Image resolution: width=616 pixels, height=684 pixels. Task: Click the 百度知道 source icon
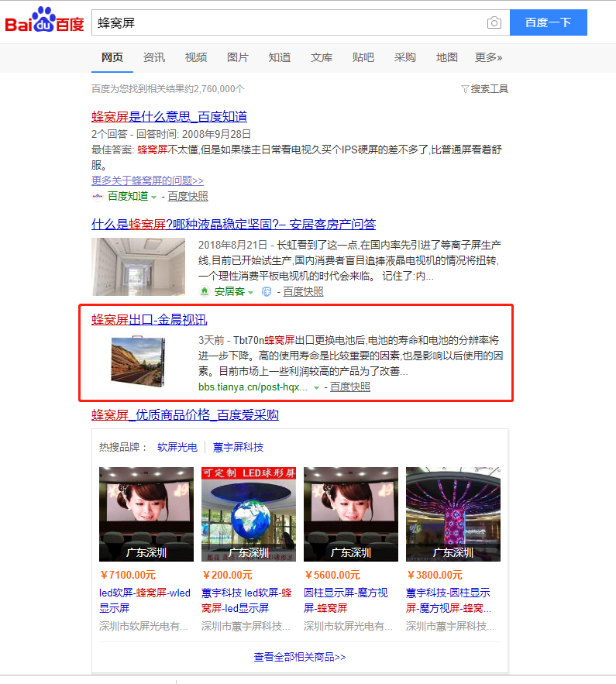[98, 196]
